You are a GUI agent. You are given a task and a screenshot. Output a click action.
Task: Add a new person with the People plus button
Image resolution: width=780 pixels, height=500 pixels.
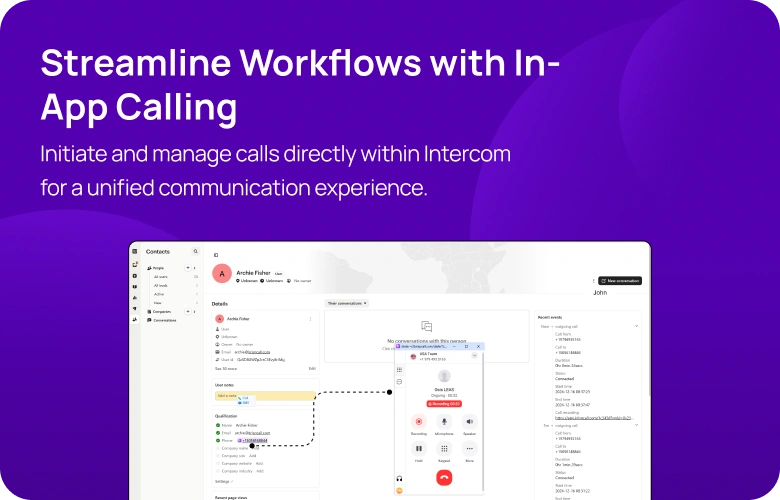[188, 268]
